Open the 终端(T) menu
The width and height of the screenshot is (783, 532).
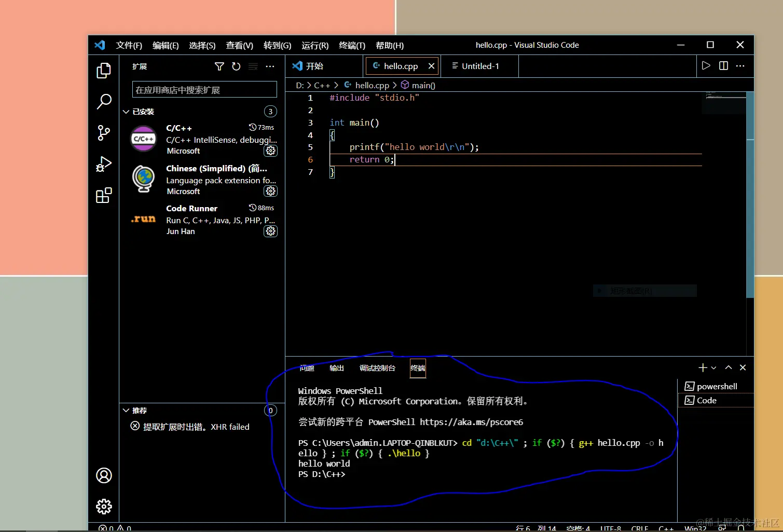click(352, 45)
